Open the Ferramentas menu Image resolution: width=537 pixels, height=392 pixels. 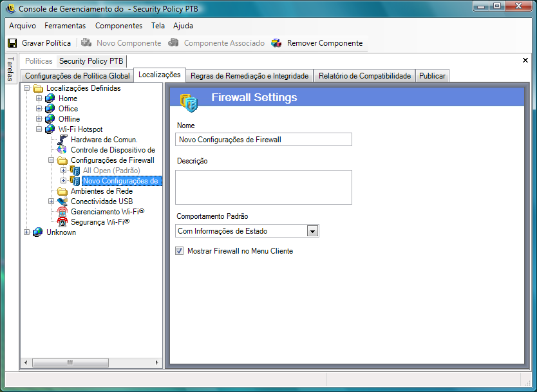coord(65,26)
